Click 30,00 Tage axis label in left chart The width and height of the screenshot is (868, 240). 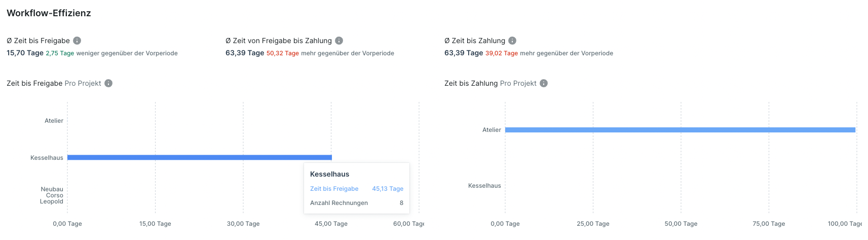243,224
